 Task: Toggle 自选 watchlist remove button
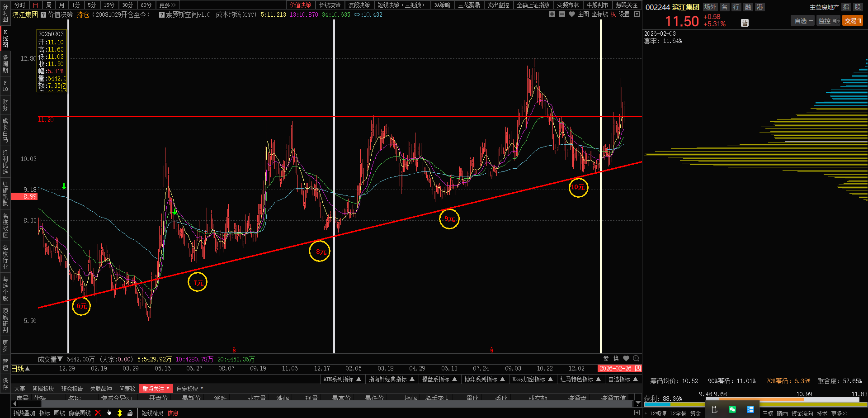click(x=803, y=21)
